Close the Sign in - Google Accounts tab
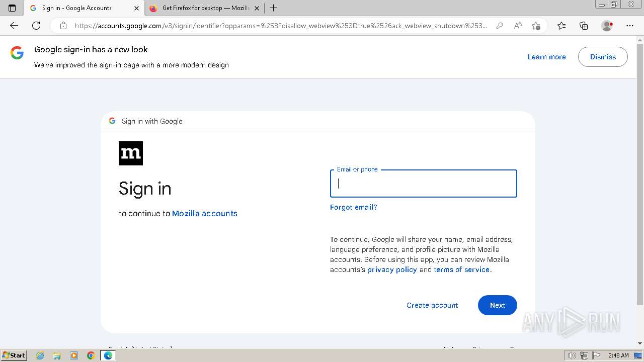Image resolution: width=644 pixels, height=362 pixels. coord(136,8)
